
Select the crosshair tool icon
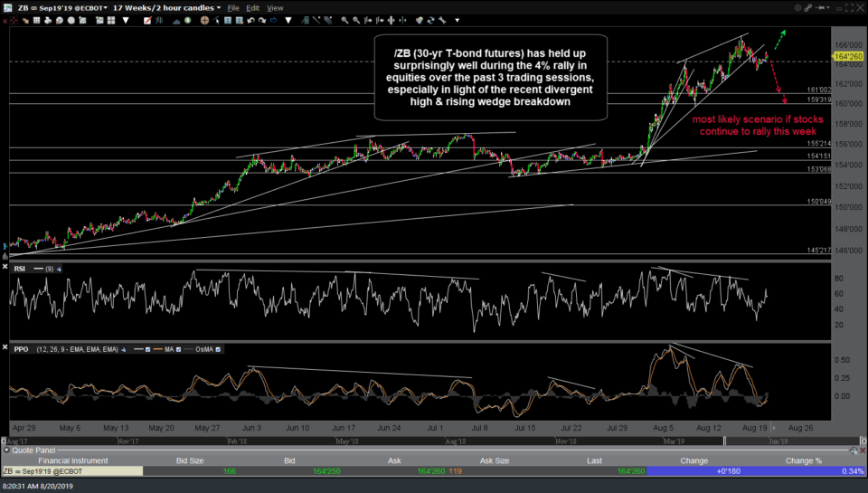click(205, 21)
